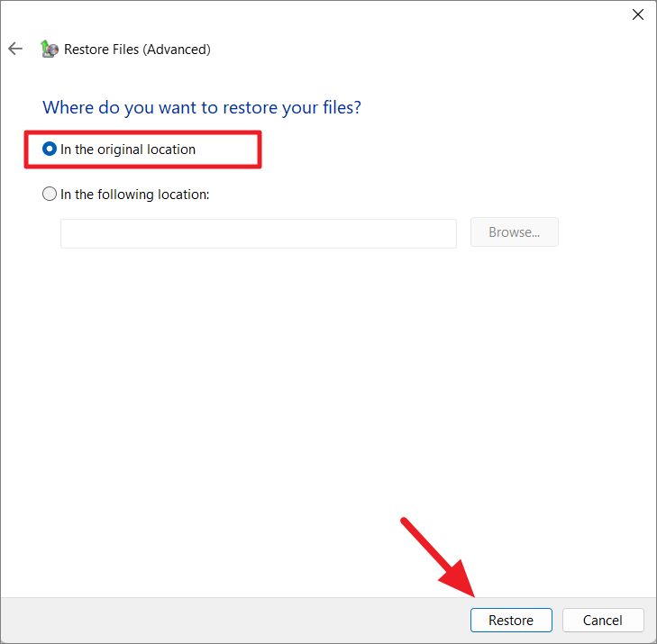Click the 'Where do you want to restore' heading

coord(202,107)
